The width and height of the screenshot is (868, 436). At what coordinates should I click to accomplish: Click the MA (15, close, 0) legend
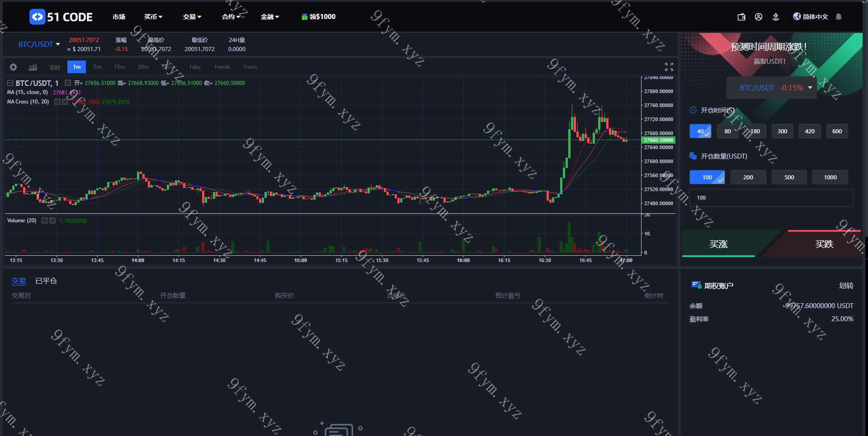(x=27, y=92)
